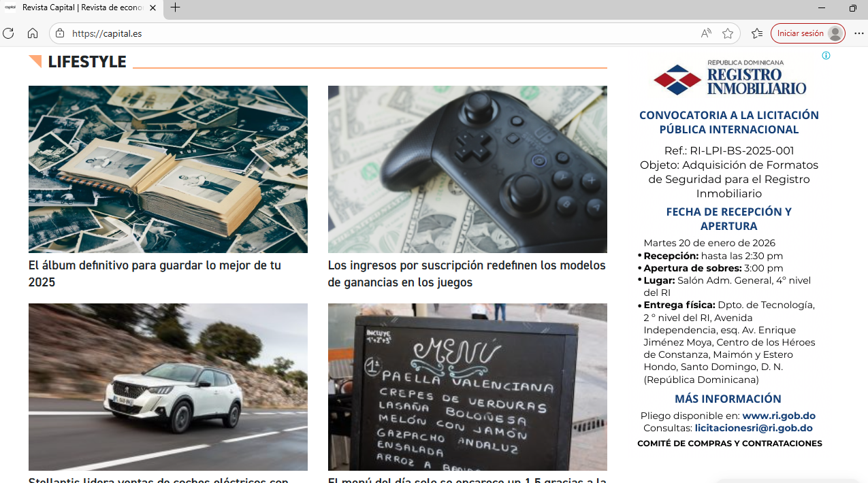The height and width of the screenshot is (483, 868).
Task: Click the browser refresh icon
Action: pos(8,33)
